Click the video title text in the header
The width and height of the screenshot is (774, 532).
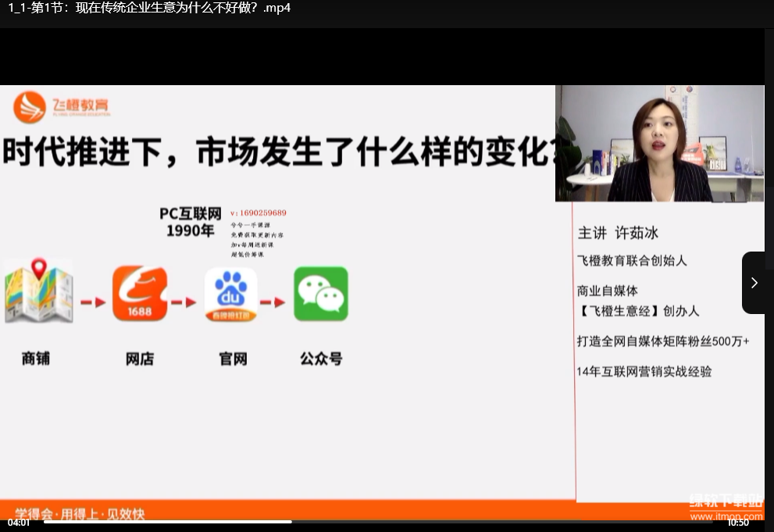click(150, 8)
